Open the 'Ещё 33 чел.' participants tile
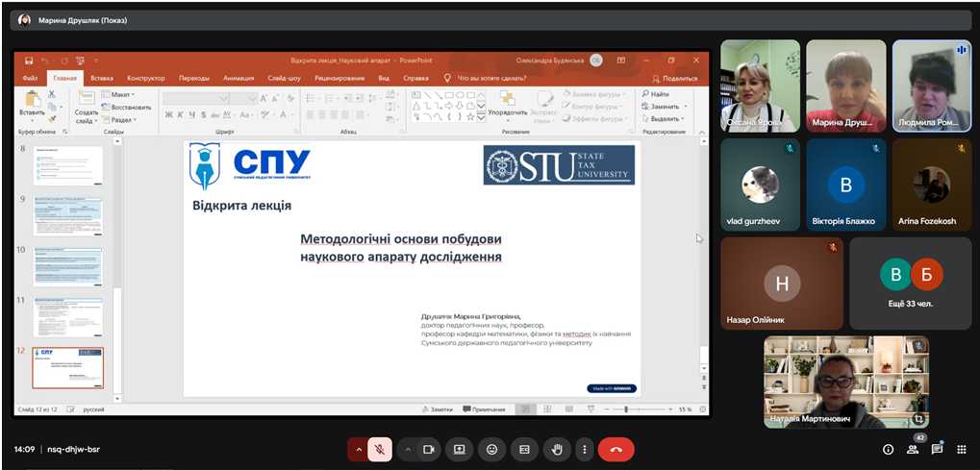 pyautogui.click(x=911, y=284)
